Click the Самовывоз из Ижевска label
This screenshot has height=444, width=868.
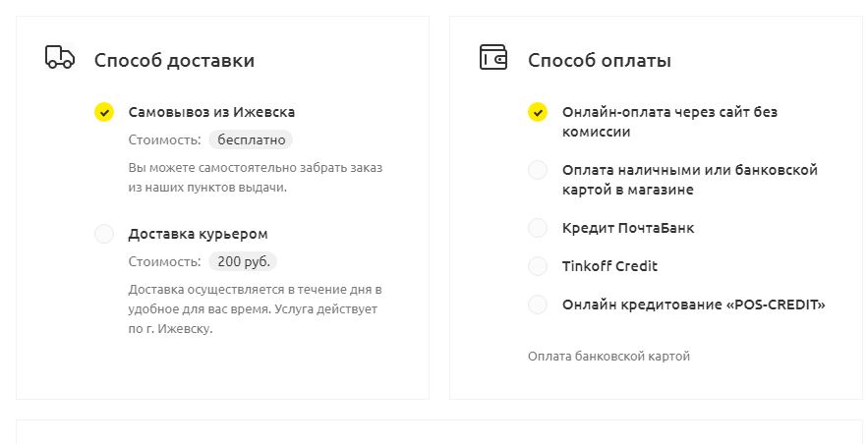click(211, 112)
